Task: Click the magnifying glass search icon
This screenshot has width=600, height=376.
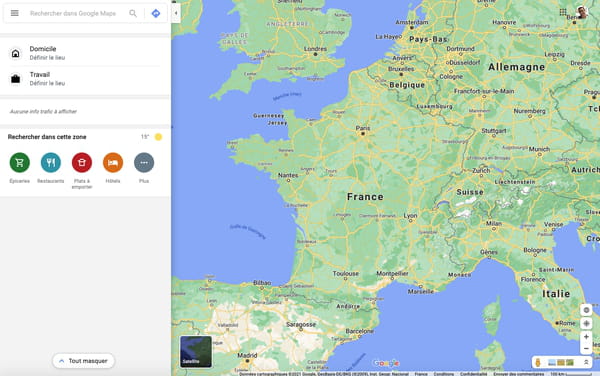Action: (x=133, y=13)
